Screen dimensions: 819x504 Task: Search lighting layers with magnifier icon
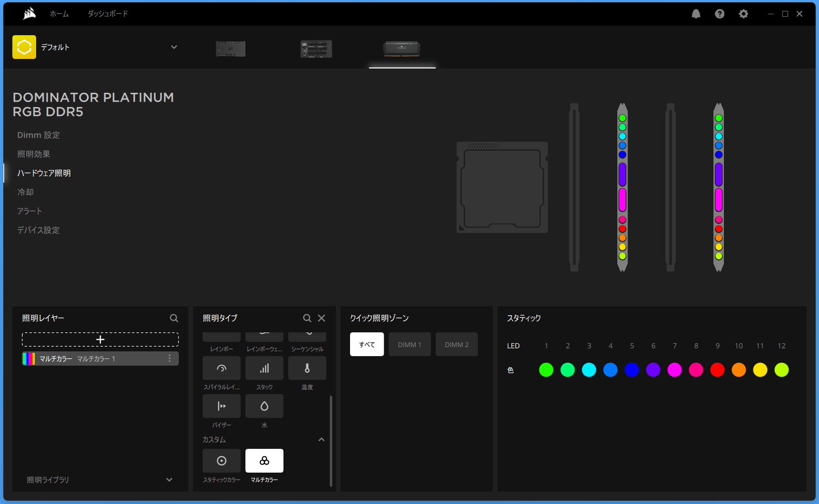point(174,318)
